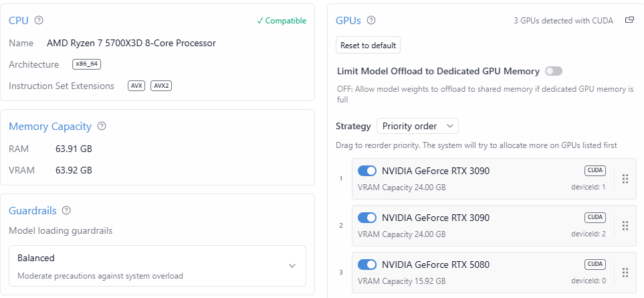Click the AVX2 instruction set badge
This screenshot has width=644, height=298.
pyautogui.click(x=161, y=86)
